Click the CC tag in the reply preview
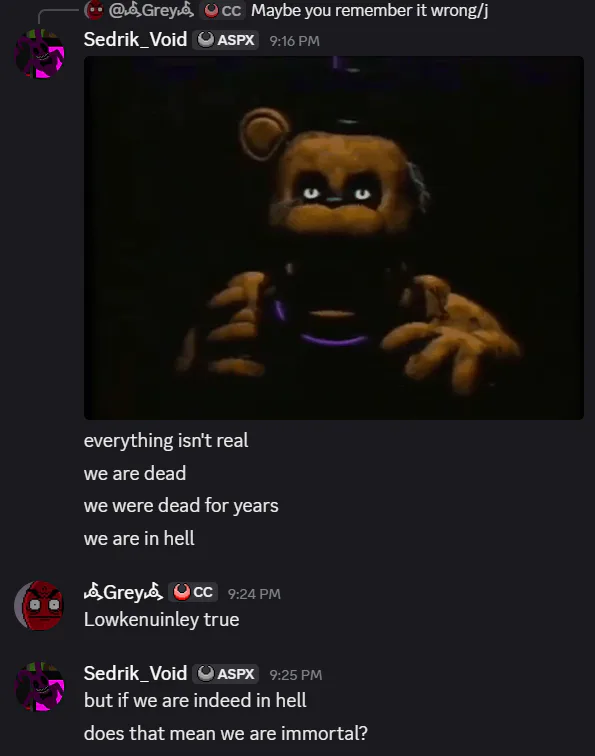Image resolution: width=595 pixels, height=756 pixels. click(222, 11)
